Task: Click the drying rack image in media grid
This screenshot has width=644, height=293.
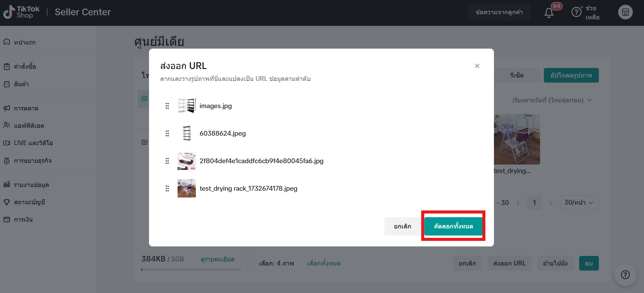Action: [x=517, y=139]
